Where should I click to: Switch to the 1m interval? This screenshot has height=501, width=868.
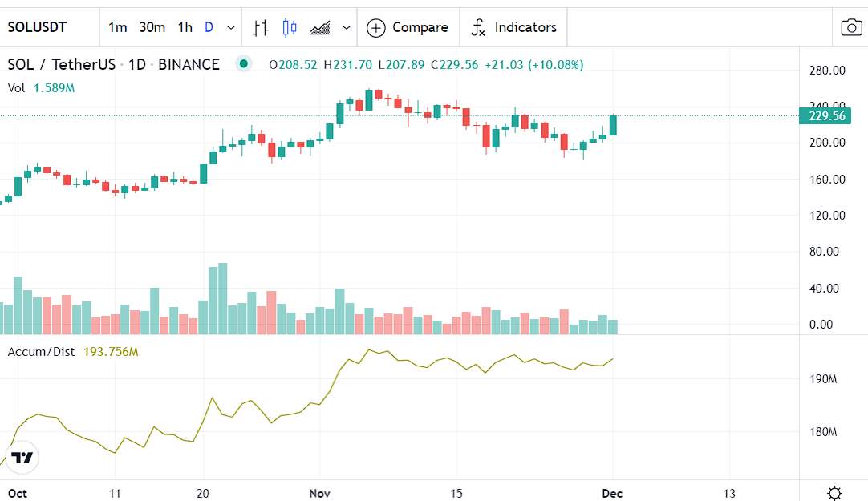pos(117,28)
